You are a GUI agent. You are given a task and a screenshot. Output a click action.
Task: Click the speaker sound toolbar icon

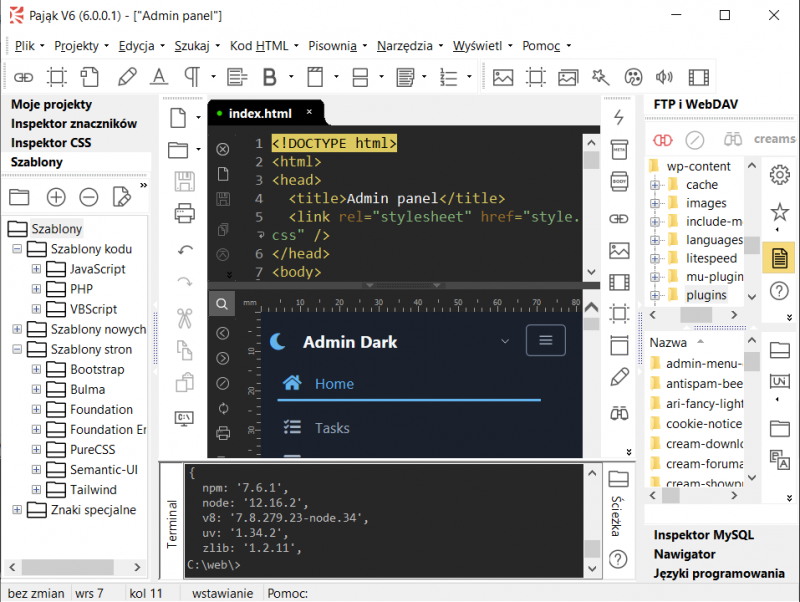[664, 78]
